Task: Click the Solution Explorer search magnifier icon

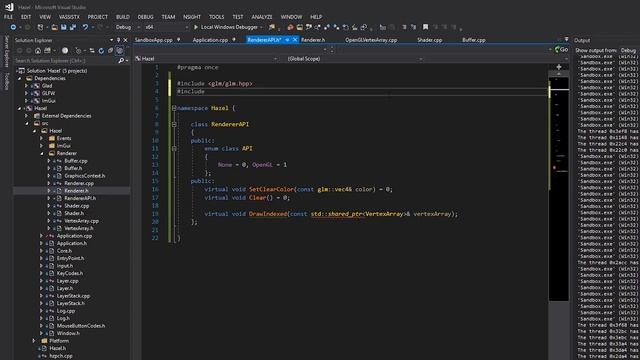Action: tap(121, 60)
